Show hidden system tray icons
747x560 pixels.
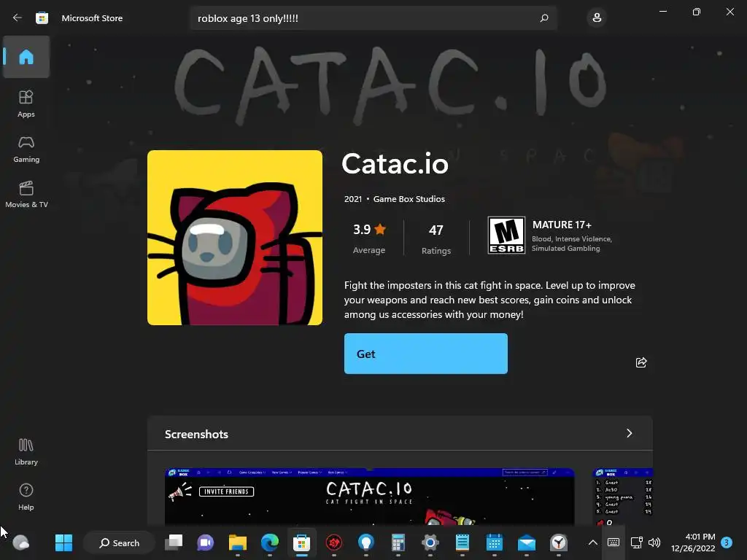pyautogui.click(x=592, y=542)
